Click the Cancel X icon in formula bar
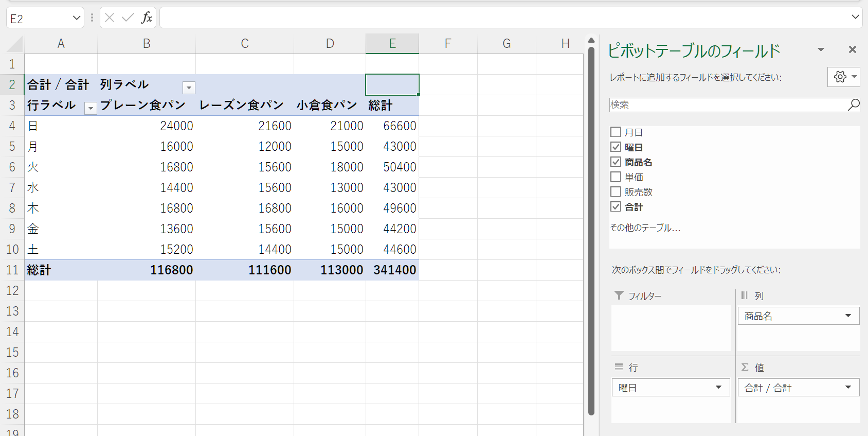Image resolution: width=868 pixels, height=436 pixels. click(x=110, y=18)
